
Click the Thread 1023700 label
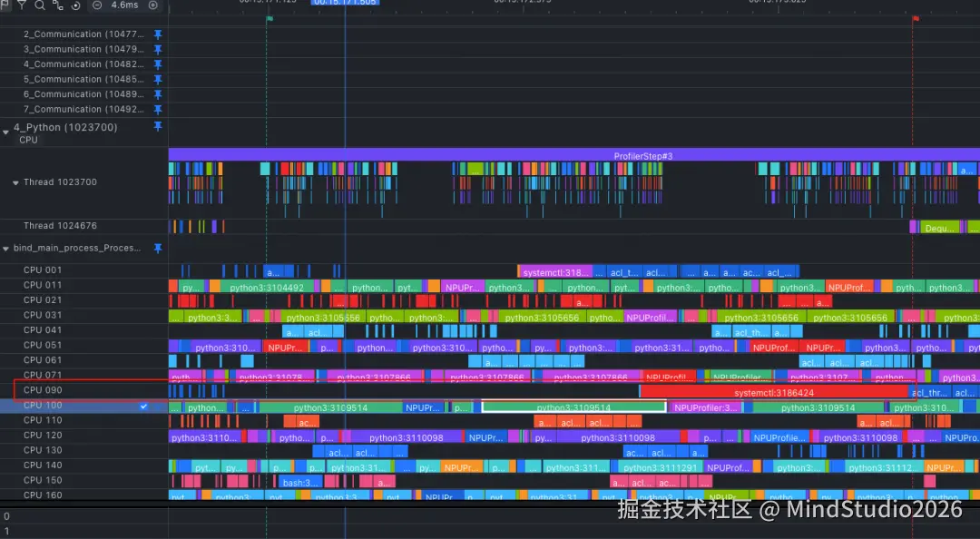pyautogui.click(x=60, y=182)
